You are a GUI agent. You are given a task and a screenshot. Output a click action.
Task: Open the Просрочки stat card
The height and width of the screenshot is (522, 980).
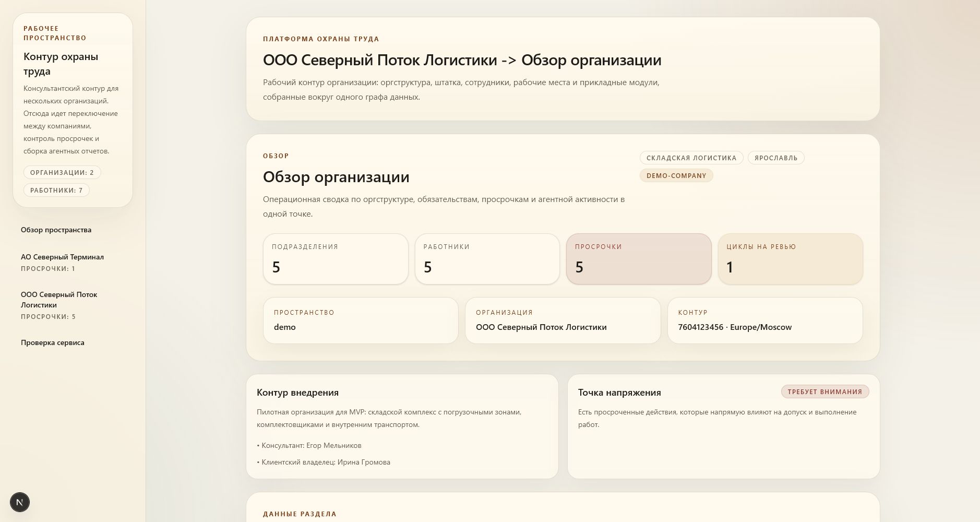pyautogui.click(x=639, y=259)
